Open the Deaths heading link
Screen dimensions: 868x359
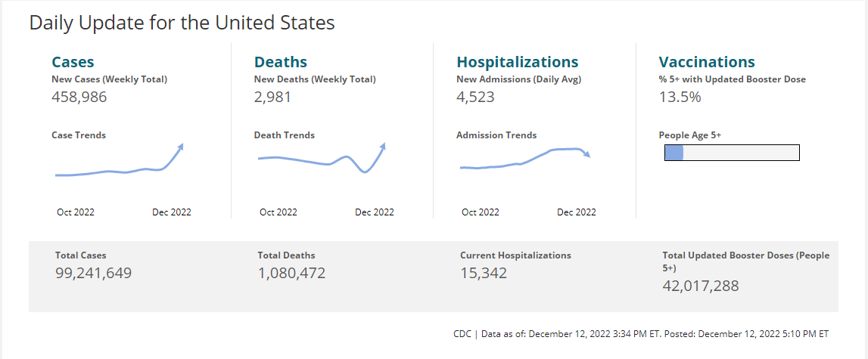click(281, 62)
